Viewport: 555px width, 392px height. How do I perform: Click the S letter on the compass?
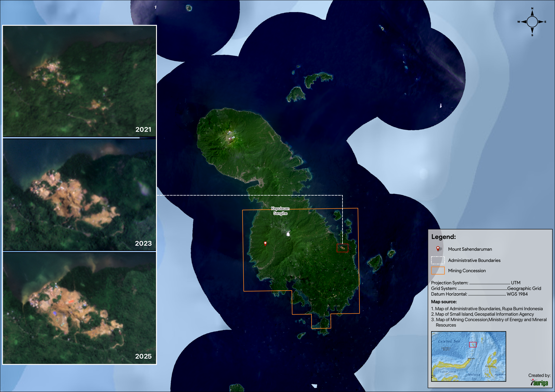click(532, 35)
